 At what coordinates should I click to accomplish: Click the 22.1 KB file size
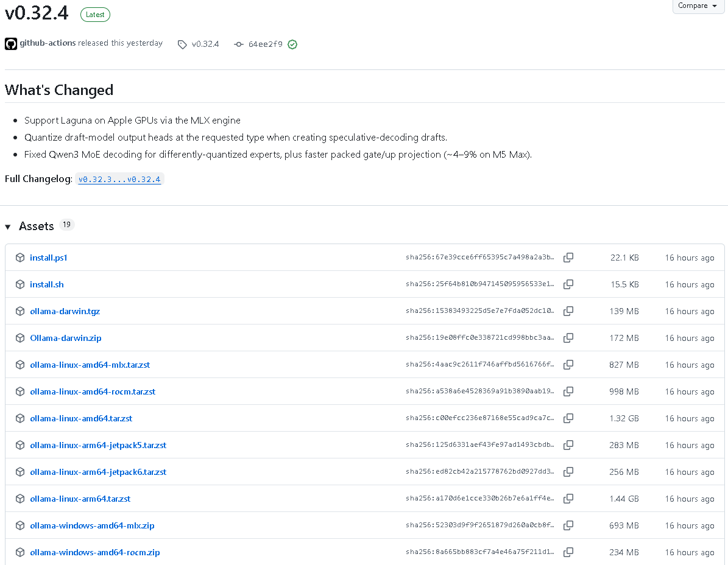pos(624,258)
